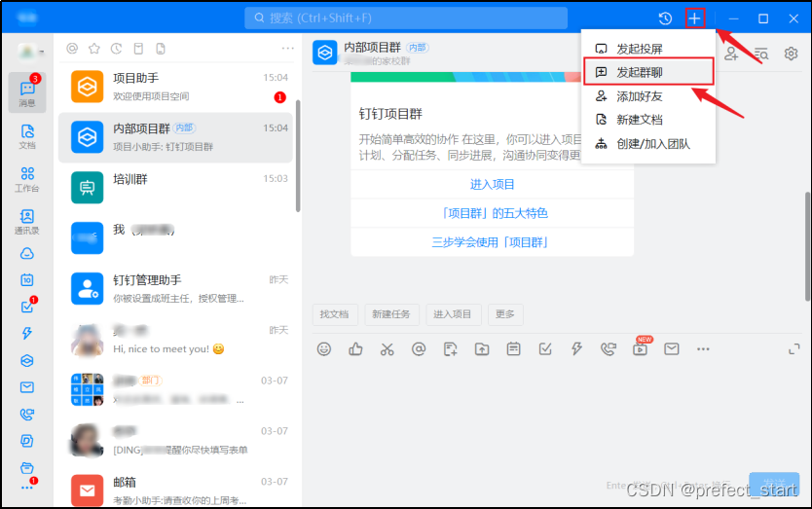
Task: Open group settings gear icon
Action: coord(791,54)
